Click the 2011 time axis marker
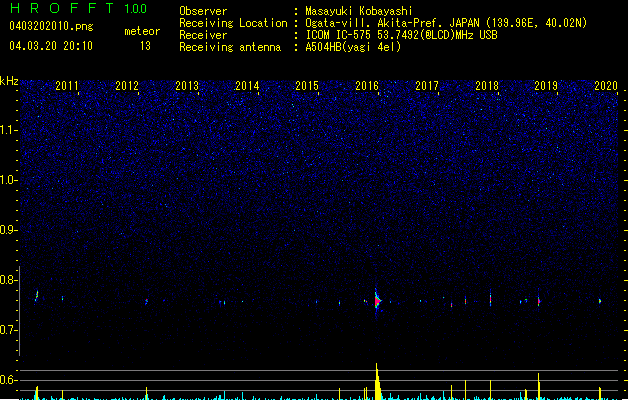 click(x=67, y=86)
